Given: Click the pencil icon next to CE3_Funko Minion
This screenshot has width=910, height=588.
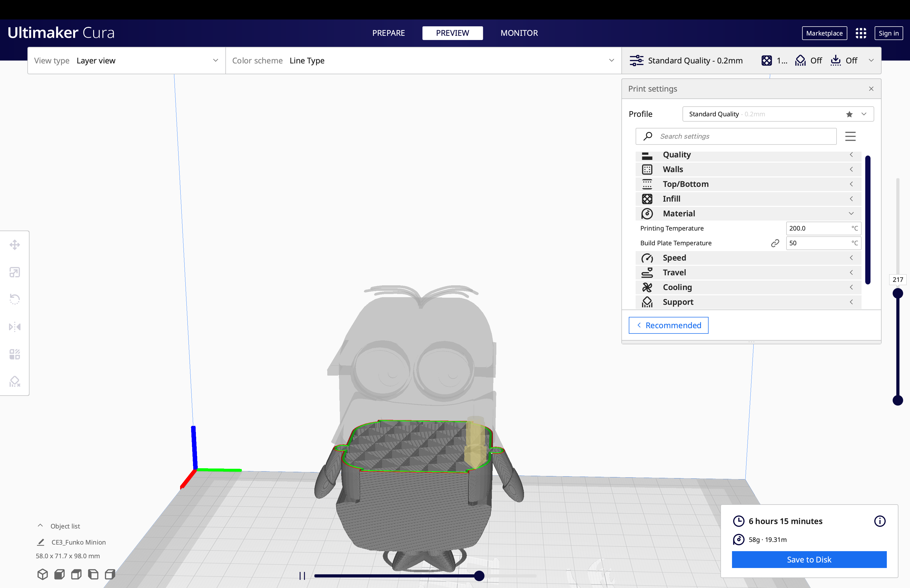Looking at the screenshot, I should coord(41,542).
